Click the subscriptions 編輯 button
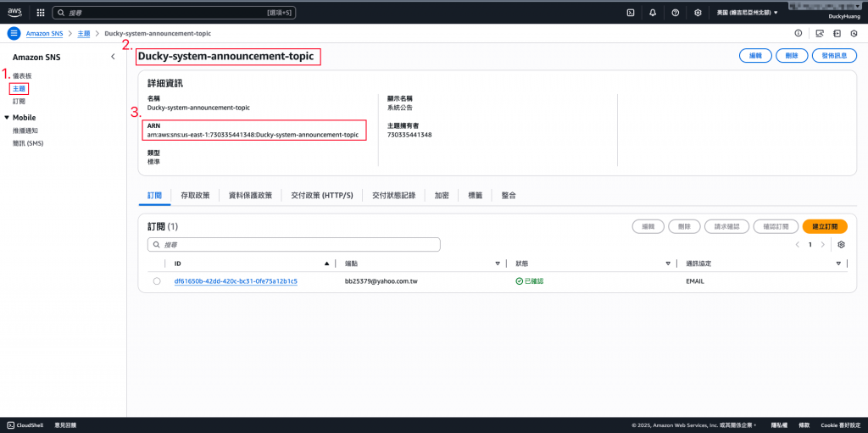 (648, 226)
